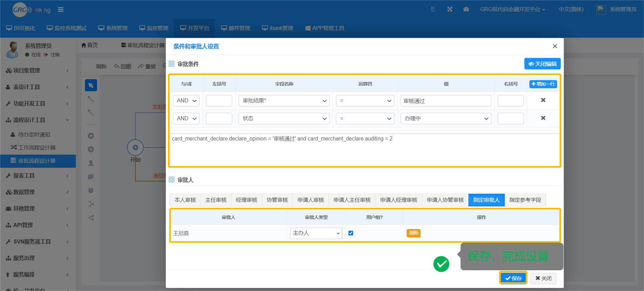Viewport: 644px width, 291px height.
Task: Click 刷新 in designer toolbar
Action: (101, 66)
